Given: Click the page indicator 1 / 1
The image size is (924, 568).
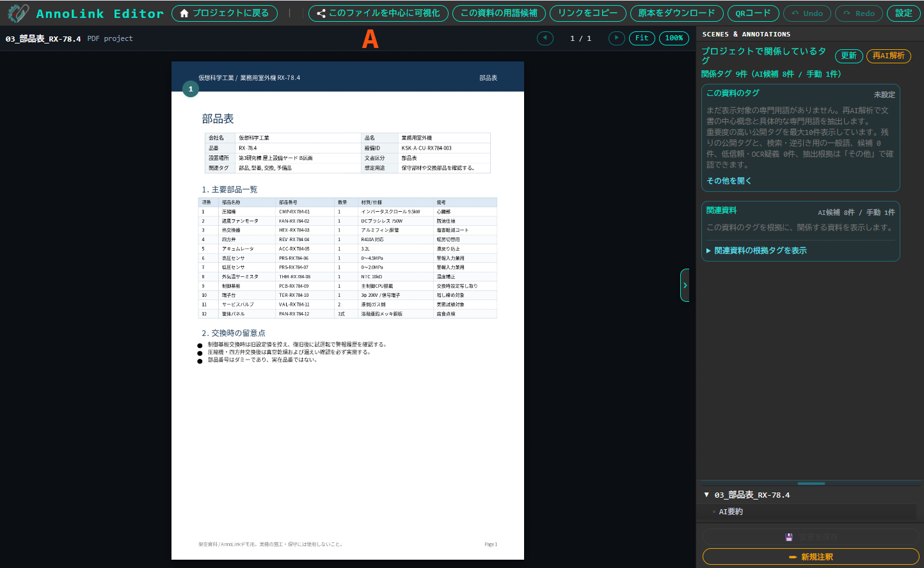Looking at the screenshot, I should click(x=581, y=38).
